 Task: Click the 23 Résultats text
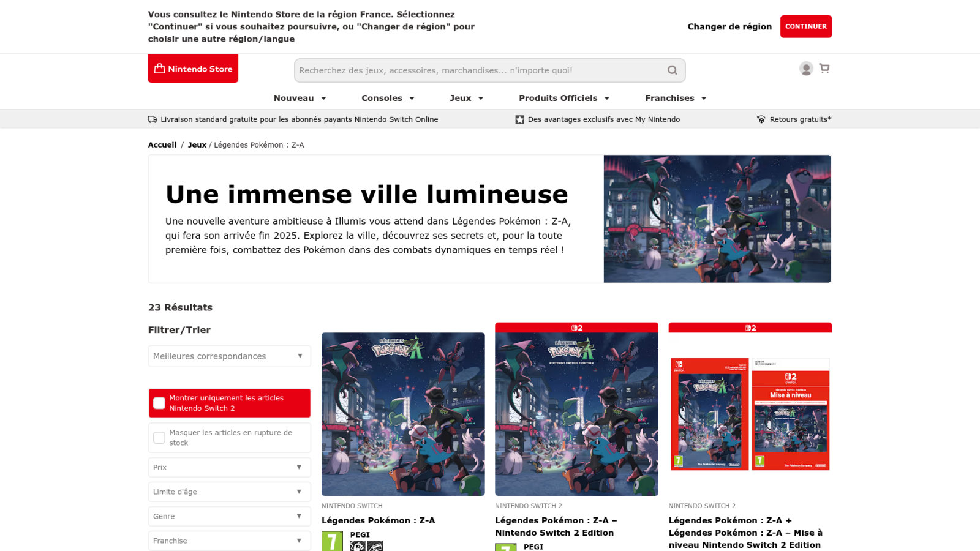click(180, 307)
